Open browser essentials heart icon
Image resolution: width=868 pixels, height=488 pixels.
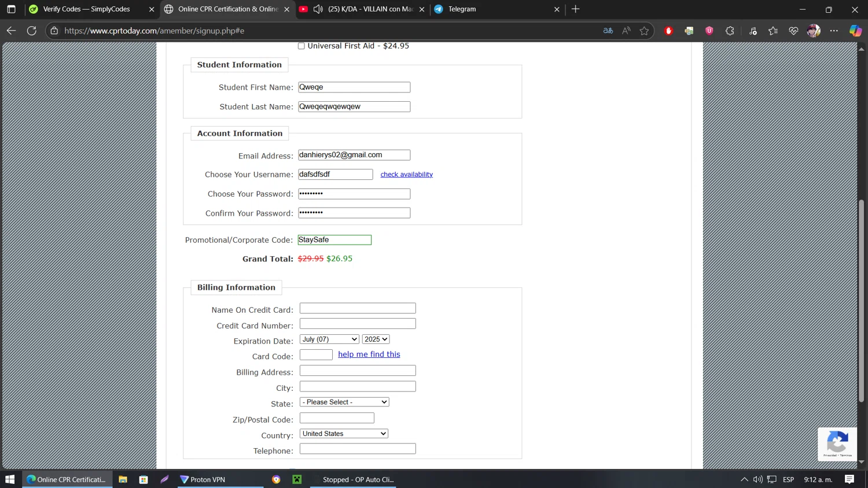click(x=793, y=31)
